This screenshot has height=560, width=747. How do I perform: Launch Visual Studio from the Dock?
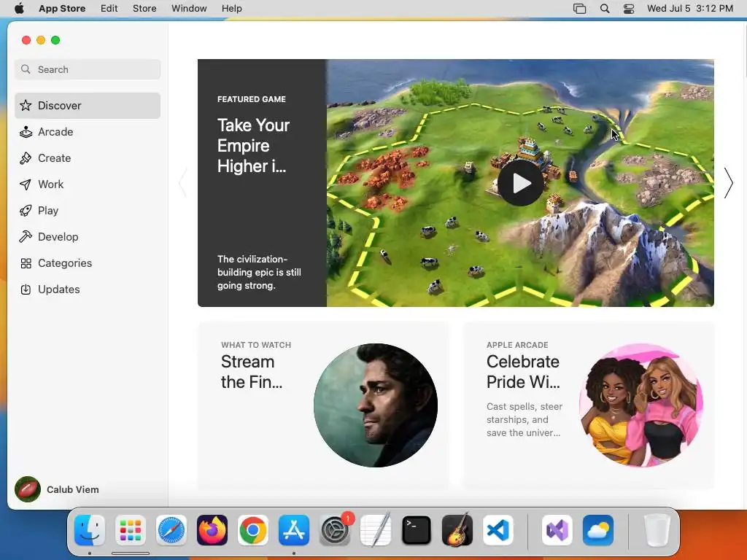[x=557, y=530]
